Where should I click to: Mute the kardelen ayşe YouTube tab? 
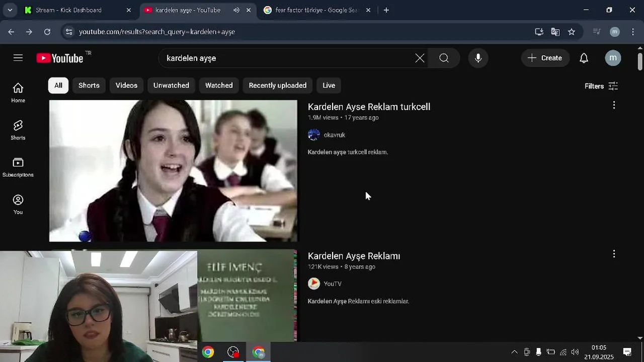pyautogui.click(x=236, y=10)
